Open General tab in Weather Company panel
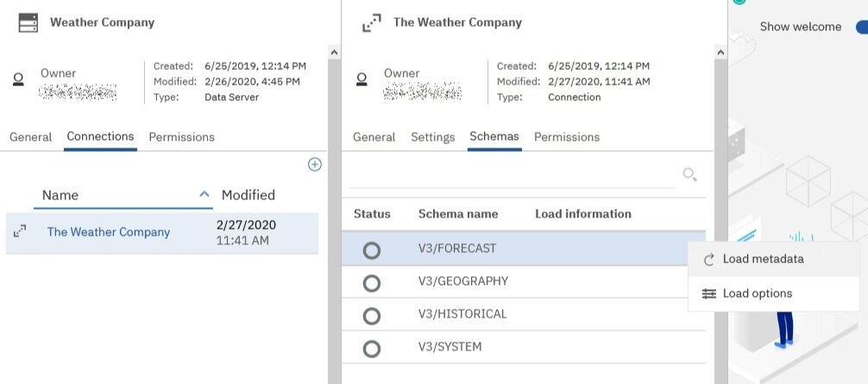The image size is (868, 384). click(x=30, y=137)
